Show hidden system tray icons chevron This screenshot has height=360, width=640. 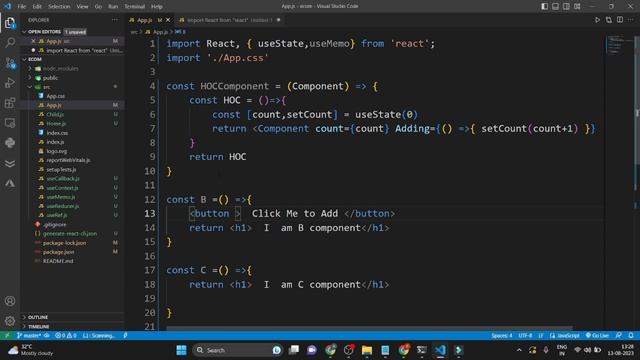(x=519, y=350)
